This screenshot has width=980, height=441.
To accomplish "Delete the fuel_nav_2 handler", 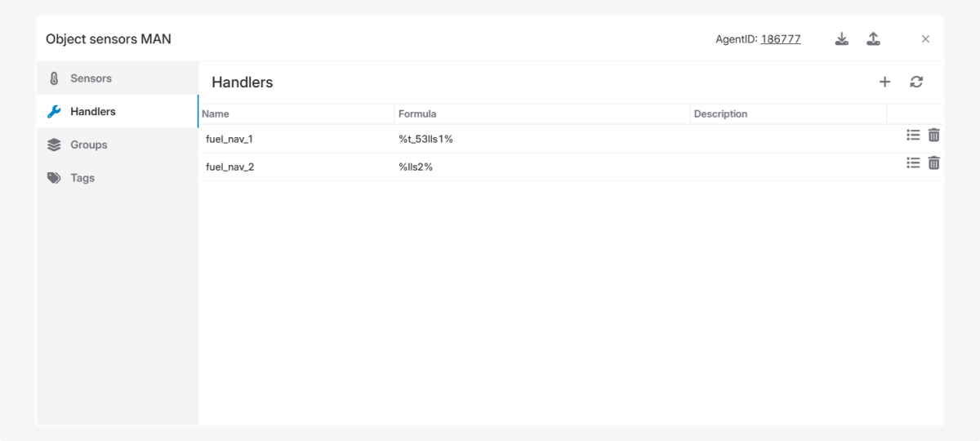I will [934, 163].
